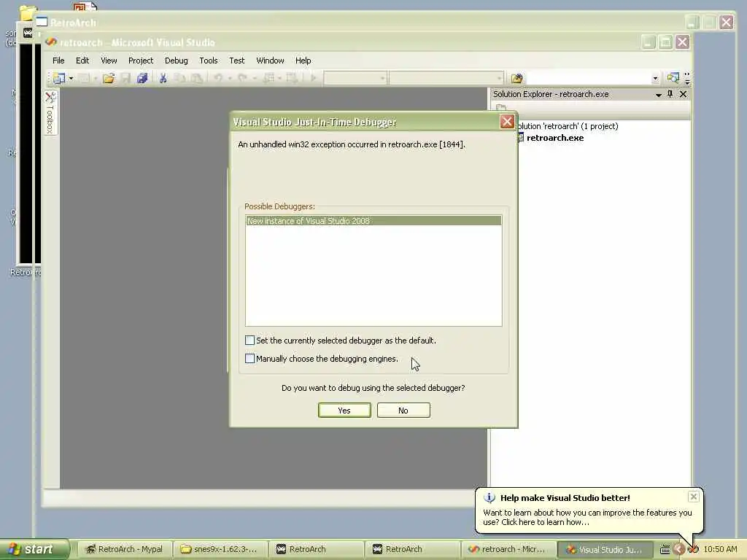The image size is (747, 560).
Task: Close the retroarch Visual Studio window
Action: coord(682,42)
